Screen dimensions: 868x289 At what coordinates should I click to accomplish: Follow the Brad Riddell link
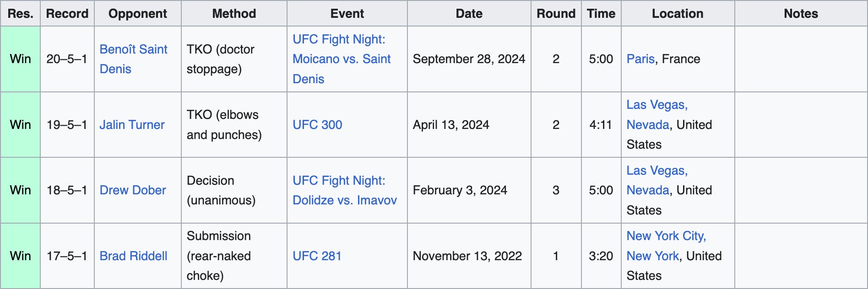[133, 256]
